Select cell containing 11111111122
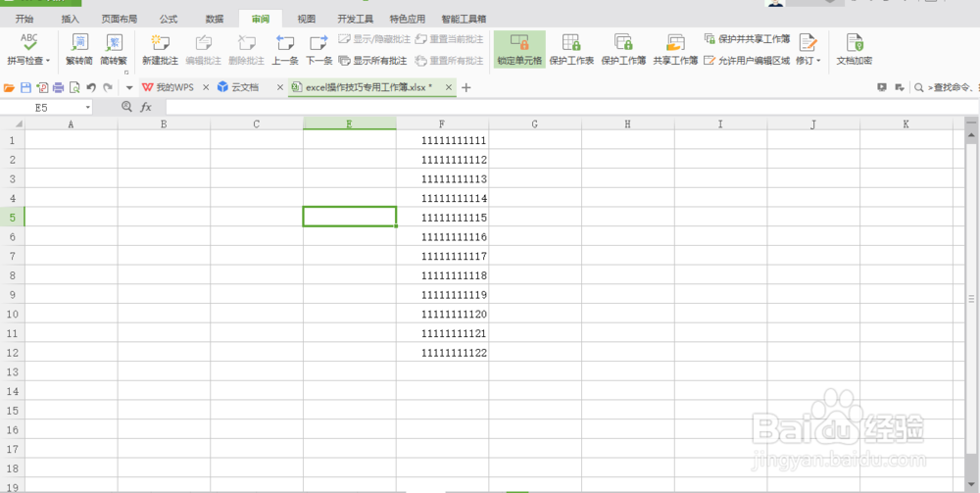Image resolution: width=980 pixels, height=493 pixels. coord(443,353)
